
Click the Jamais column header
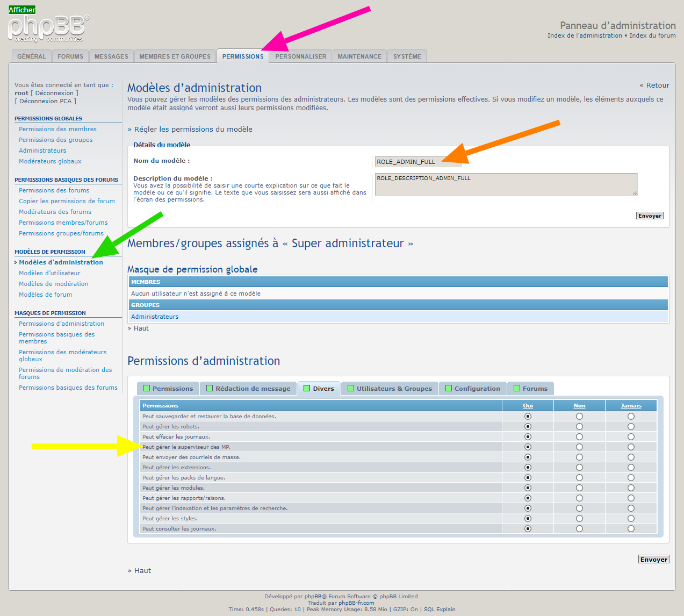(631, 406)
